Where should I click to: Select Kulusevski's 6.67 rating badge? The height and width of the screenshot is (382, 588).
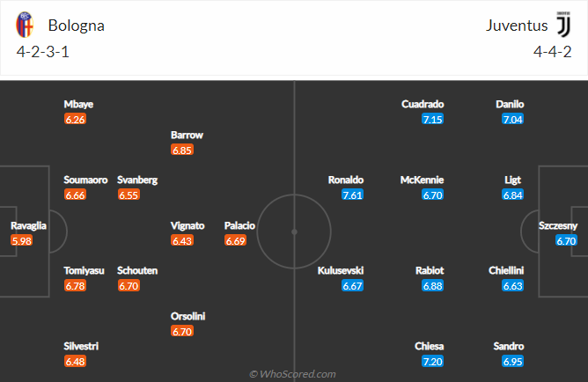352,286
